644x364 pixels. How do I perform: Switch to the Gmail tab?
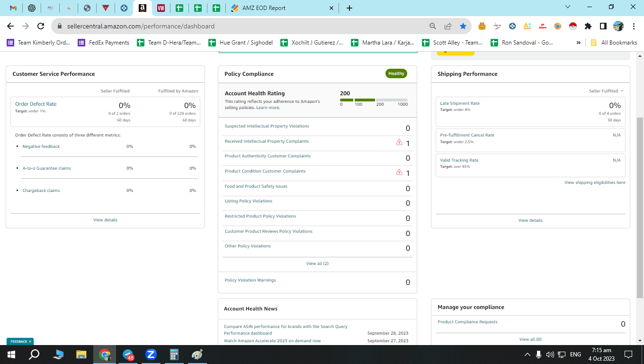point(13,8)
